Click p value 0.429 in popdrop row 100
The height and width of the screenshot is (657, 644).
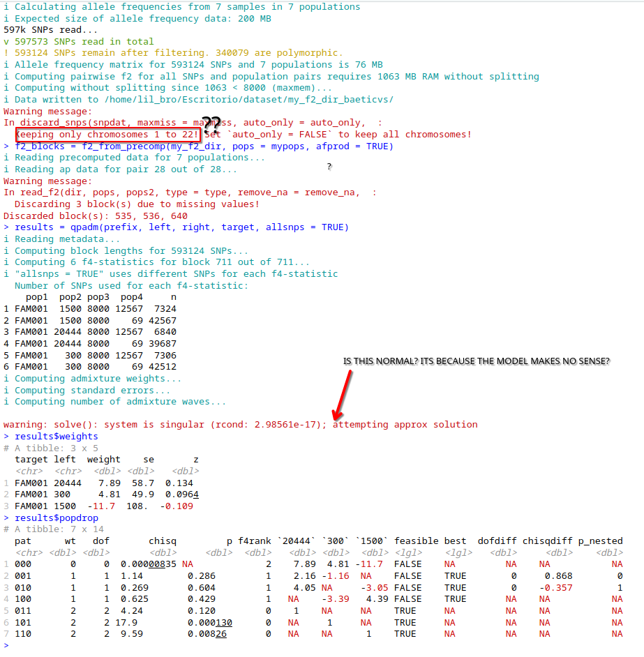point(202,598)
